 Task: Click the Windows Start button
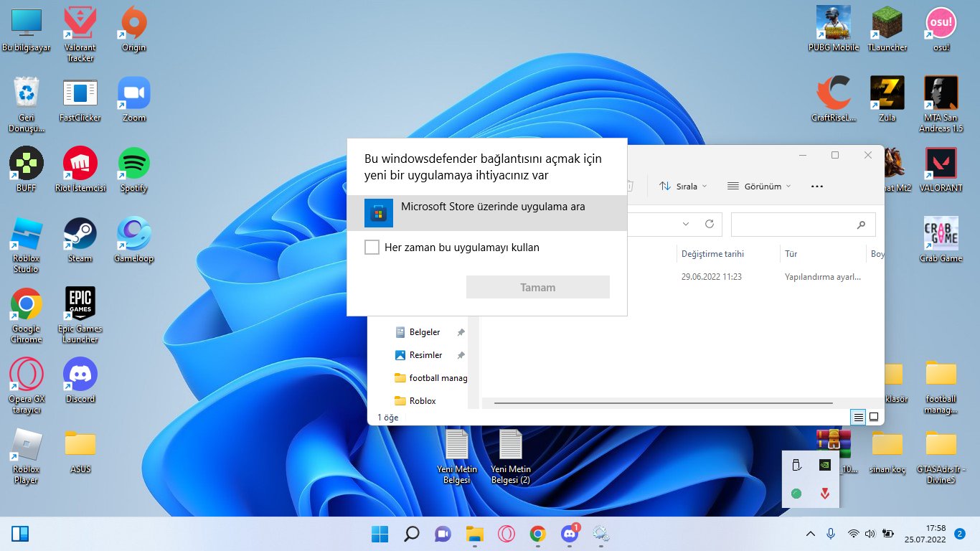pos(380,534)
